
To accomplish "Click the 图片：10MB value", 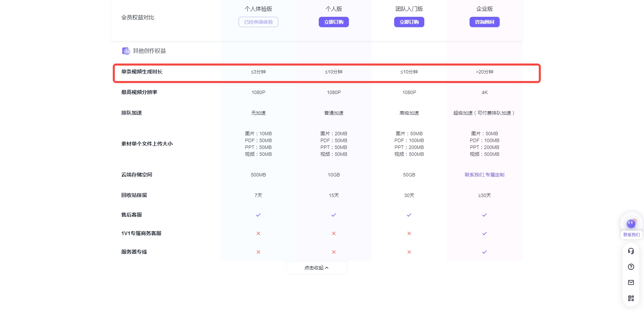I will [x=258, y=134].
